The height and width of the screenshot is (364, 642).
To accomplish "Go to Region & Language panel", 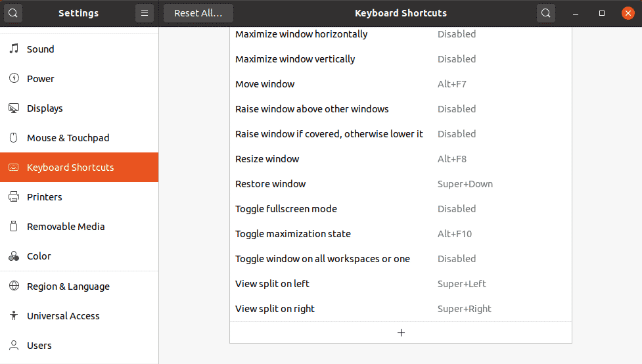I will tap(68, 286).
